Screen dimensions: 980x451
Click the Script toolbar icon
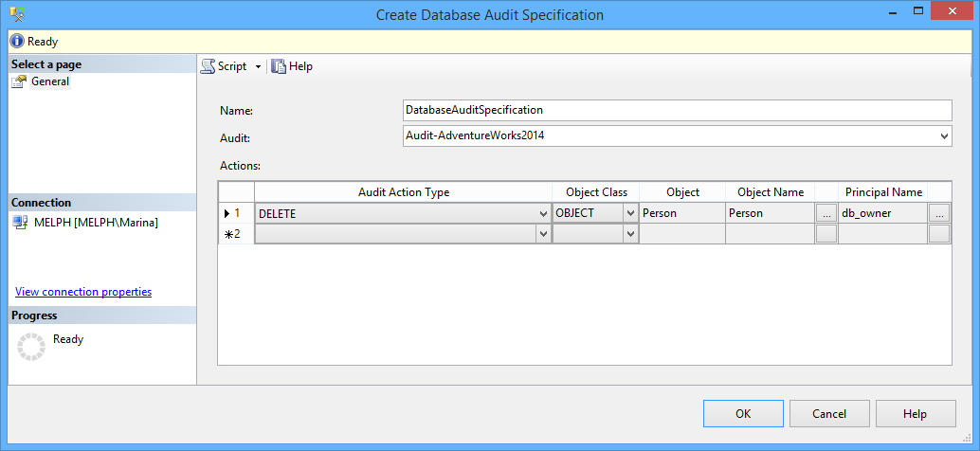coord(208,66)
